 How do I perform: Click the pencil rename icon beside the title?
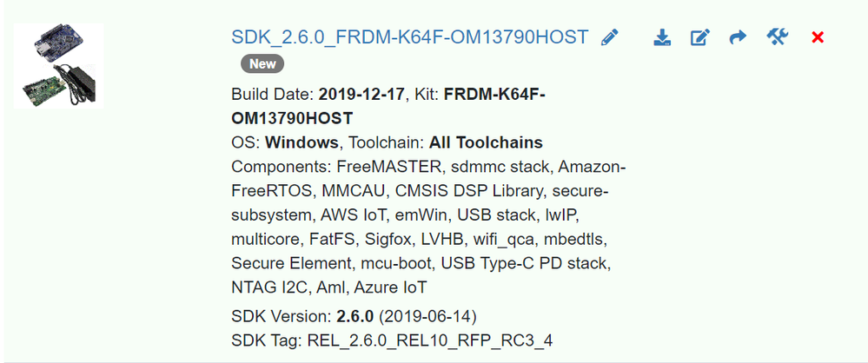tap(610, 37)
